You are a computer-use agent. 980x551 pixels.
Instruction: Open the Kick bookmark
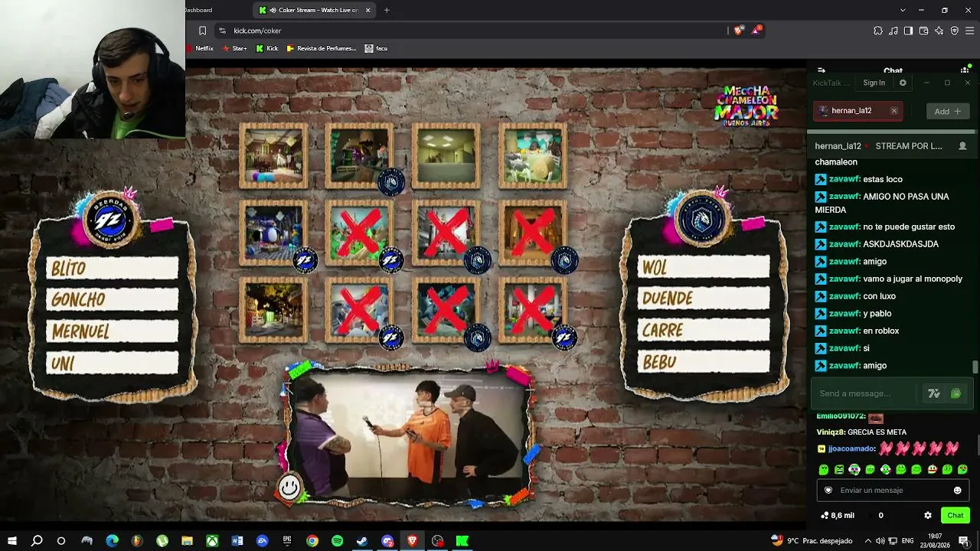pyautogui.click(x=267, y=48)
